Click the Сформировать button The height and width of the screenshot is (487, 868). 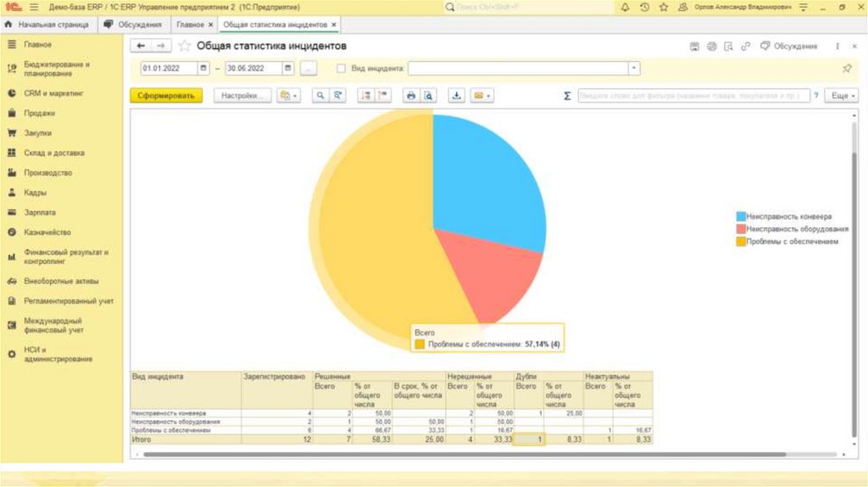[166, 96]
